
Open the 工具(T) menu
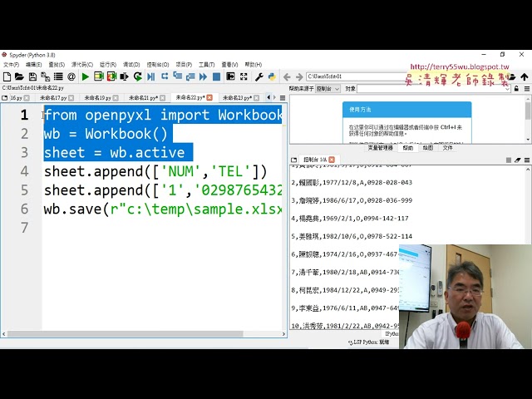click(207, 65)
